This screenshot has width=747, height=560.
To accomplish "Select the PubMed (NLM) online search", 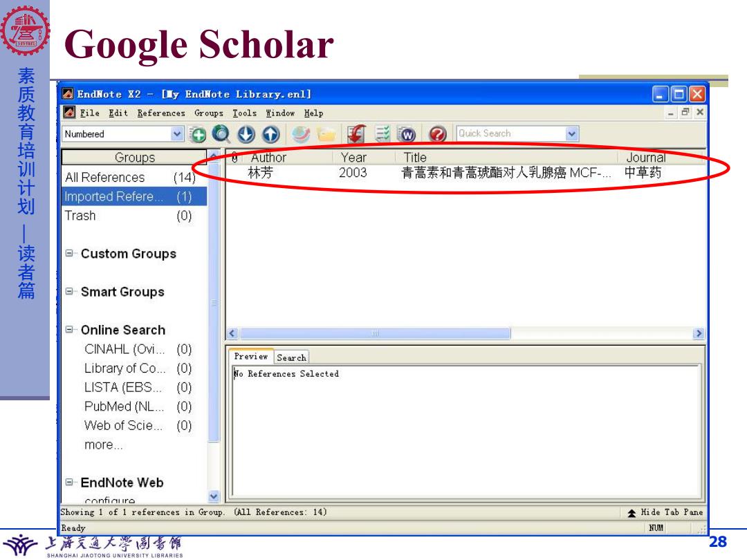I will (138, 407).
